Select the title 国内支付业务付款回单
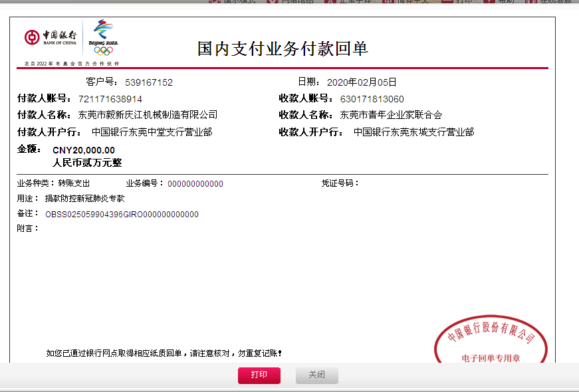The height and width of the screenshot is (392, 579). 283,49
